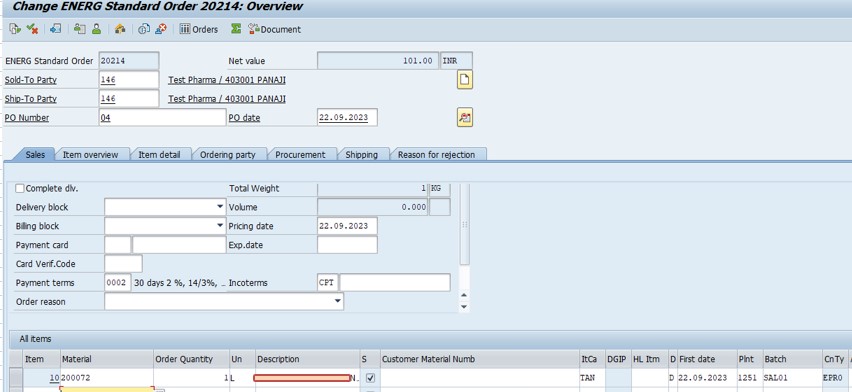
Task: Click yellow document icon beside Sold-To Party
Action: pos(465,80)
